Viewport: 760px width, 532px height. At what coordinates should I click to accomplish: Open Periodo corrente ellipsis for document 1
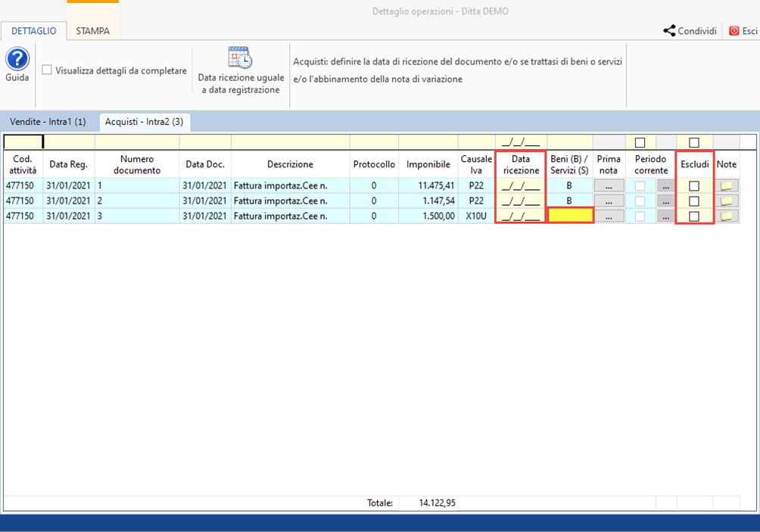click(665, 185)
